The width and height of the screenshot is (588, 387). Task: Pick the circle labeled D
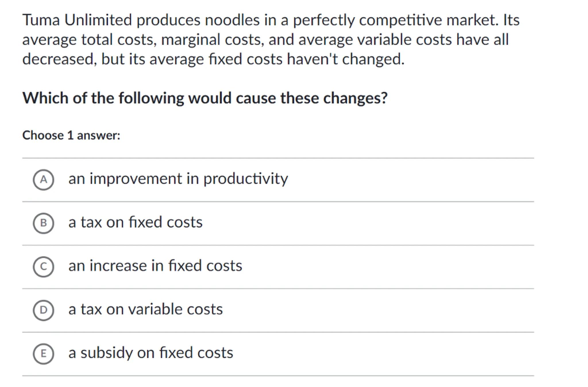[x=43, y=310]
